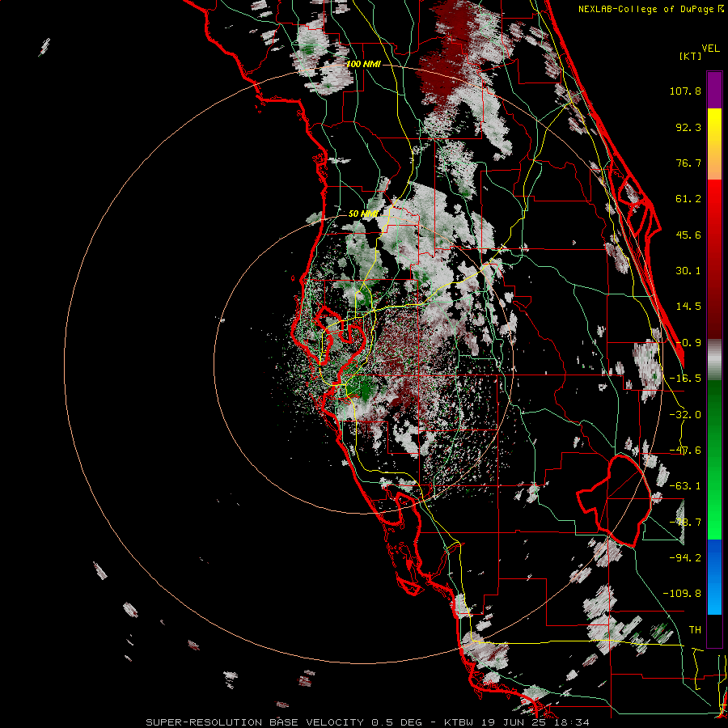The width and height of the screenshot is (728, 728).
Task: Select the -78.7 legend value
Action: (x=685, y=523)
